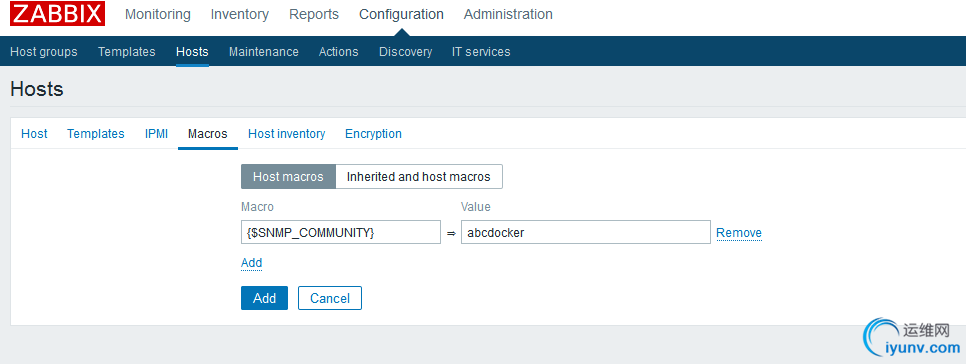Select Inherited and host macros option
This screenshot has width=966, height=364.
(x=419, y=177)
